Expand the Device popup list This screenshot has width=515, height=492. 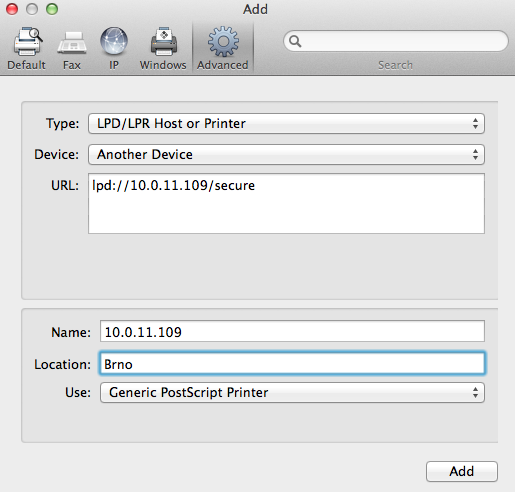pyautogui.click(x=286, y=155)
